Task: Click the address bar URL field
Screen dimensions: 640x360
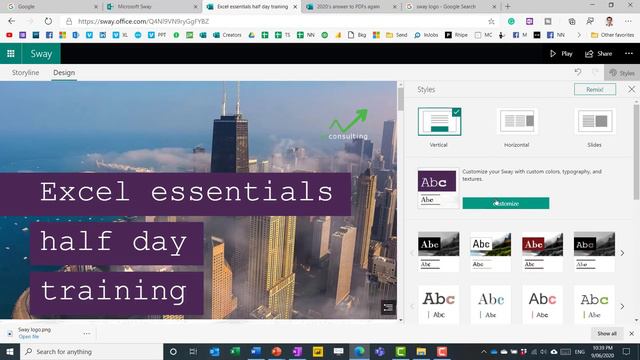Action: tap(278, 21)
